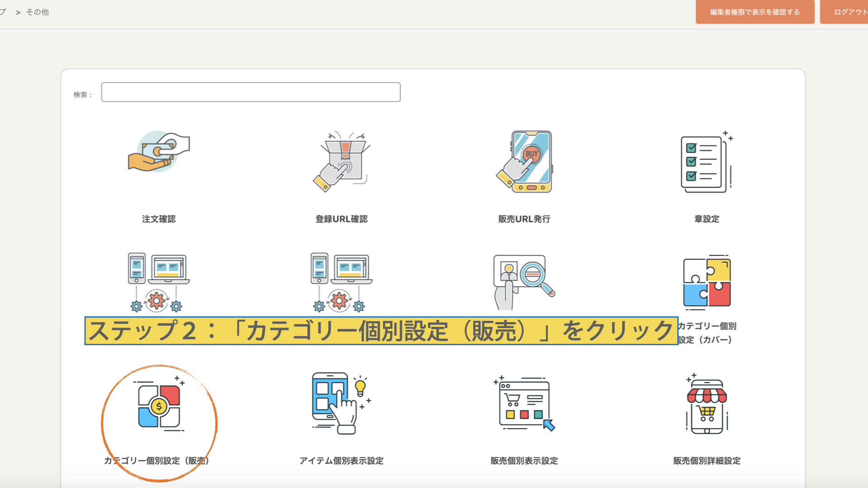This screenshot has width=868, height=488.
Task: Click the 販売URL発行 text label
Action: pos(524,219)
